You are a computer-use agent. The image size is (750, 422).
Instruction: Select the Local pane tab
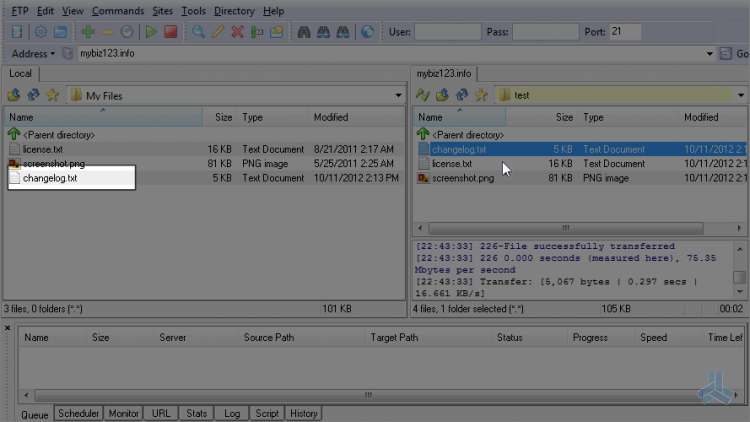point(21,73)
